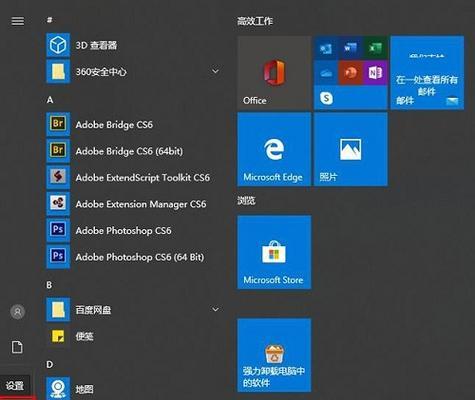Open the Skype mini tile

326,98
